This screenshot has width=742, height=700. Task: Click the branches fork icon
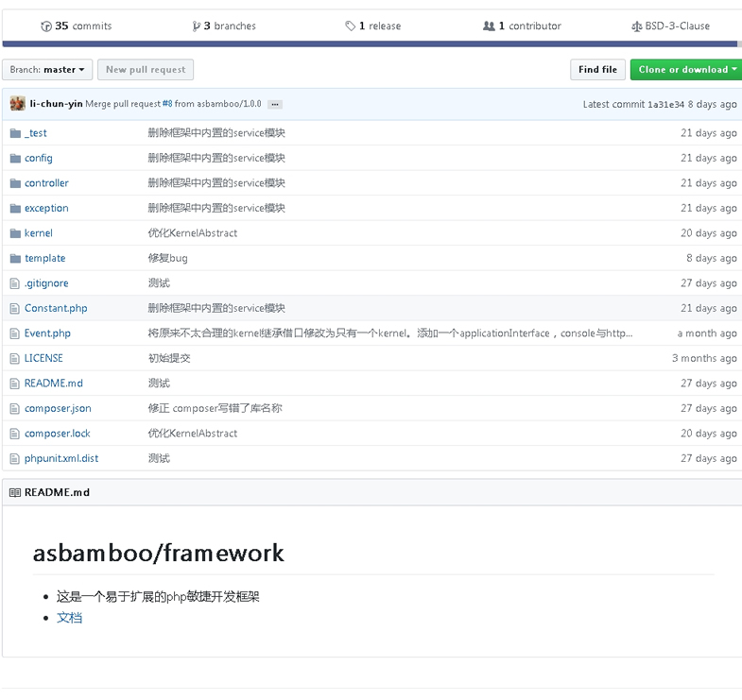point(196,26)
